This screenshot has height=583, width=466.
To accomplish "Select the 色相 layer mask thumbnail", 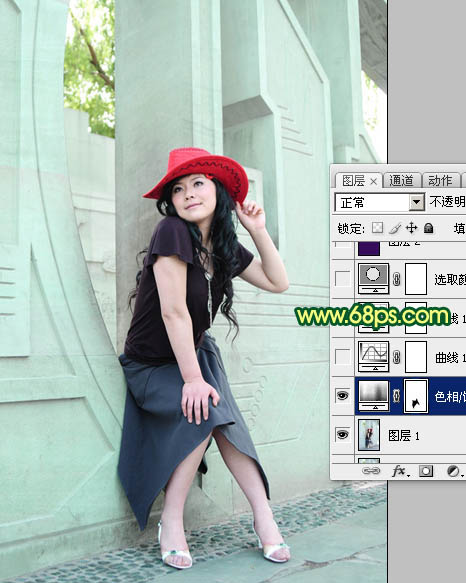I will 416,396.
